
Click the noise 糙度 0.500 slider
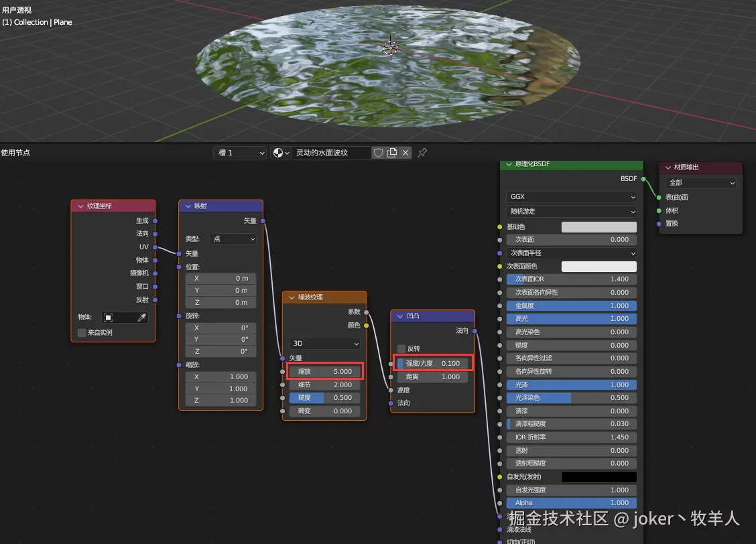pyautogui.click(x=324, y=398)
